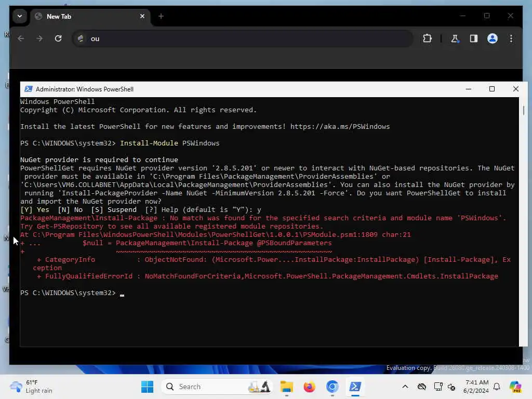Screen dimensions: 532x399
Task: Switch to Chrome taskbar icon
Action: pos(332,387)
